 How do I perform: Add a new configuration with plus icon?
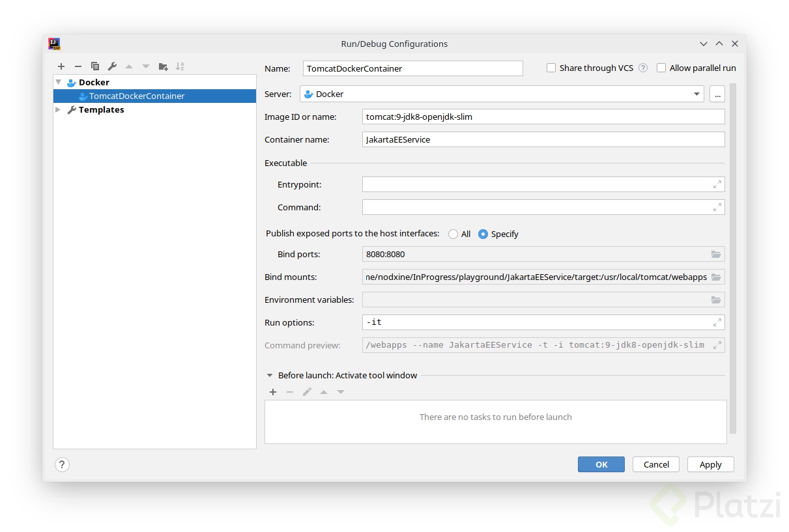click(x=61, y=66)
